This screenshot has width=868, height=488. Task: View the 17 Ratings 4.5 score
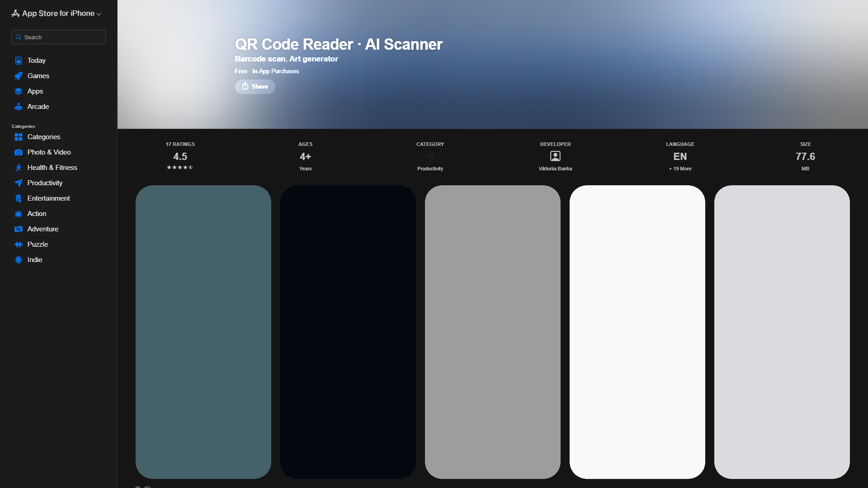point(180,156)
